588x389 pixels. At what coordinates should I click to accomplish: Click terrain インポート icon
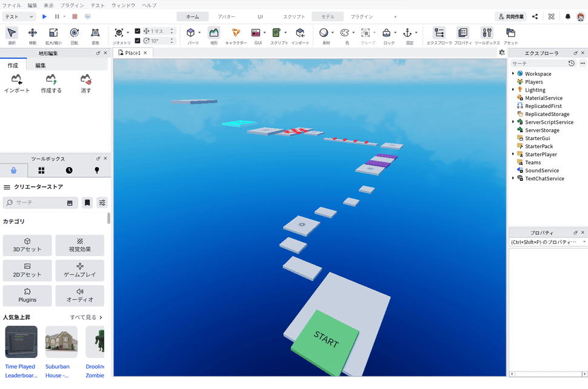click(16, 79)
